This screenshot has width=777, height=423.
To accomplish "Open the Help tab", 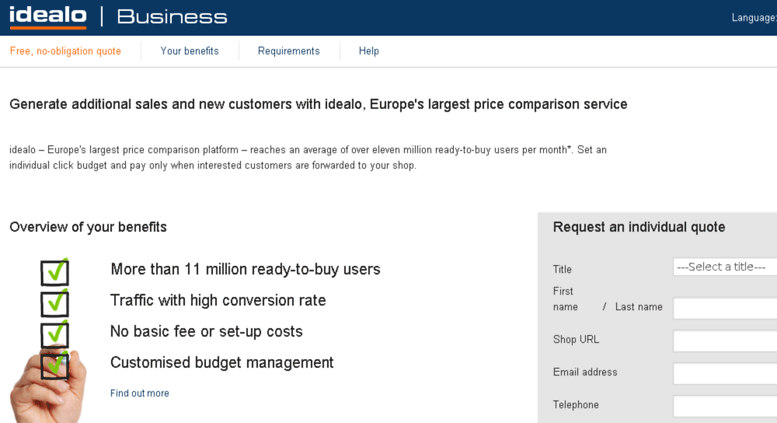I will [x=369, y=51].
